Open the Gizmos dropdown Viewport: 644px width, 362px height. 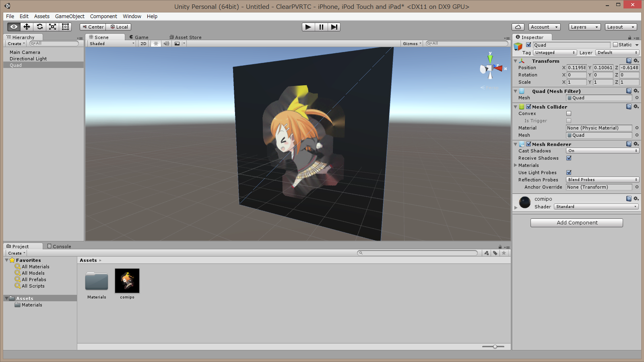tap(412, 43)
